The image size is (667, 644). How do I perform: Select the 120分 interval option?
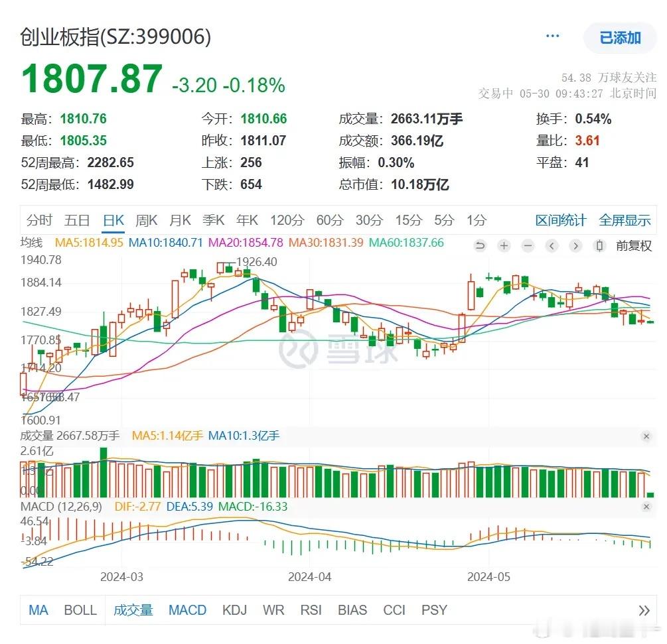click(285, 220)
